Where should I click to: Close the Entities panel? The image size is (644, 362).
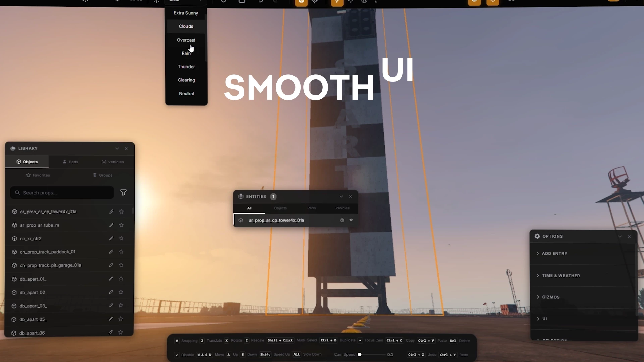tap(351, 196)
